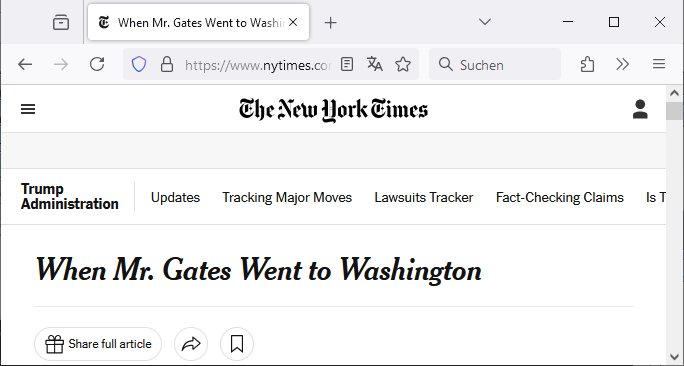Screen dimensions: 684x366
Task: Select the Fact-Checking Claims nav item
Action: click(560, 198)
